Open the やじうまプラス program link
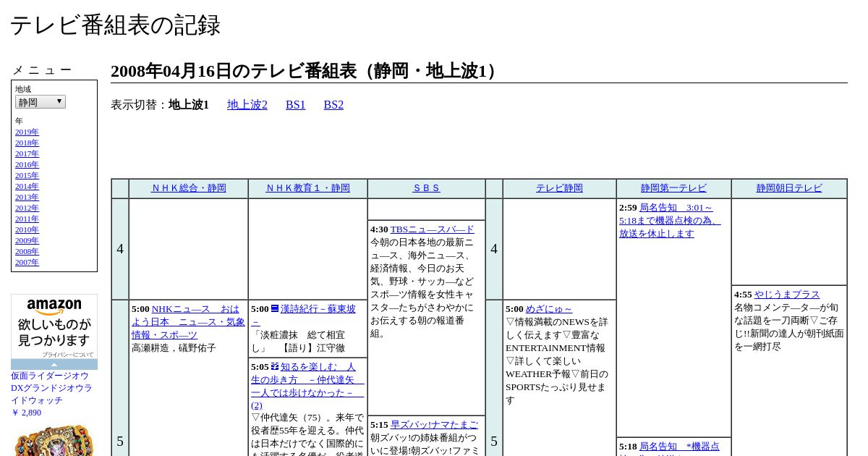The image size is (868, 456). click(x=787, y=295)
